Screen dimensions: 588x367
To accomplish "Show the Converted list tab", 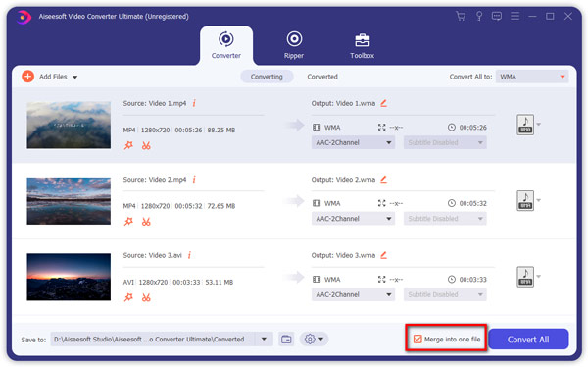I will pyautogui.click(x=322, y=77).
